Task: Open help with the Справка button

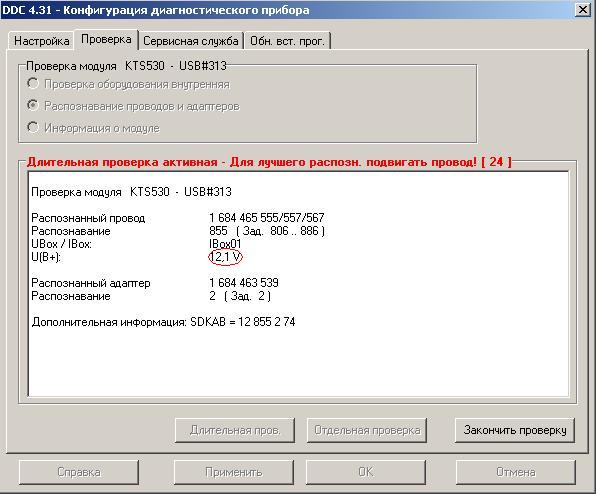Action: pyautogui.click(x=79, y=472)
